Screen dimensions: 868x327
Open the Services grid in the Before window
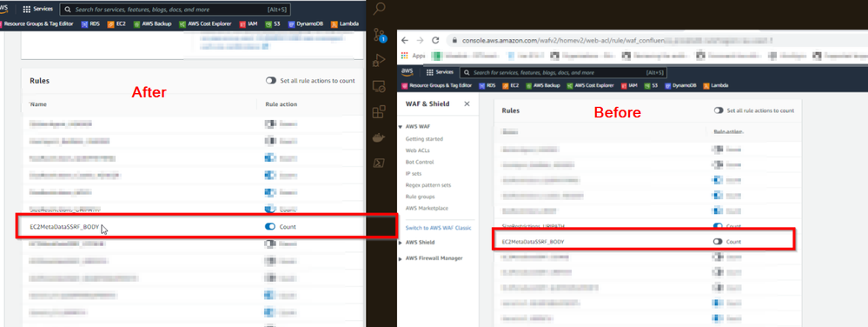[441, 72]
